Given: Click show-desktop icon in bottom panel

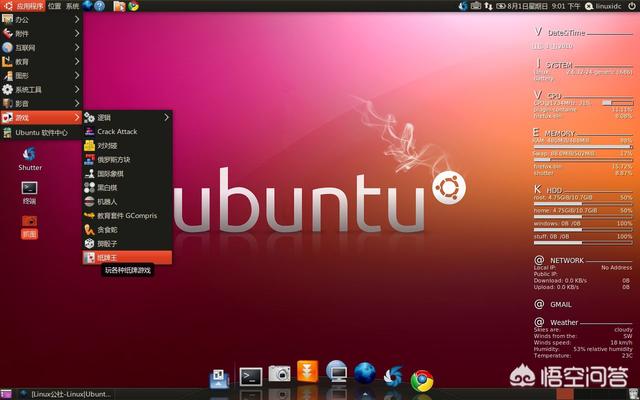Looking at the screenshot, I should pos(6,394).
